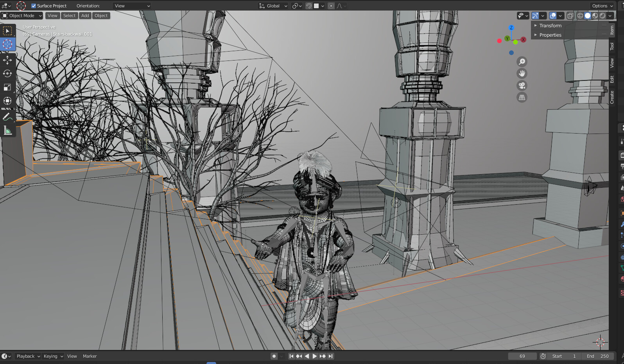Screen dimensions: 624x364
Task: Choose the Measure ruler tool
Action: coord(7,130)
